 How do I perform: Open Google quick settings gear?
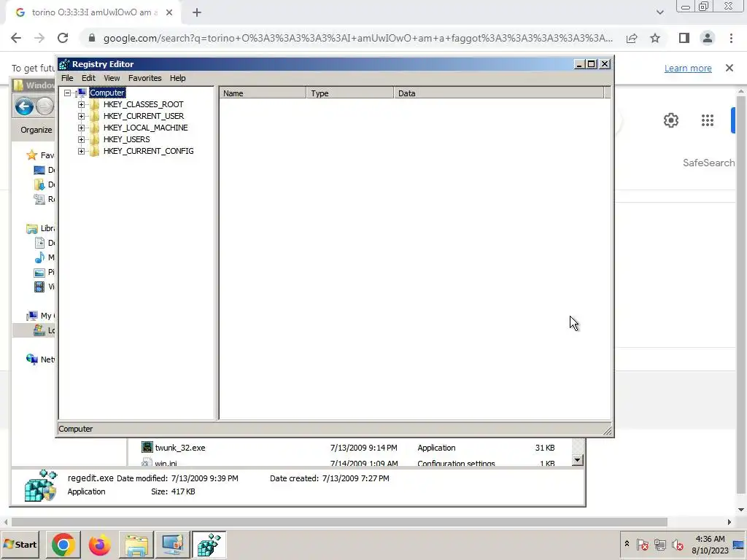[671, 120]
